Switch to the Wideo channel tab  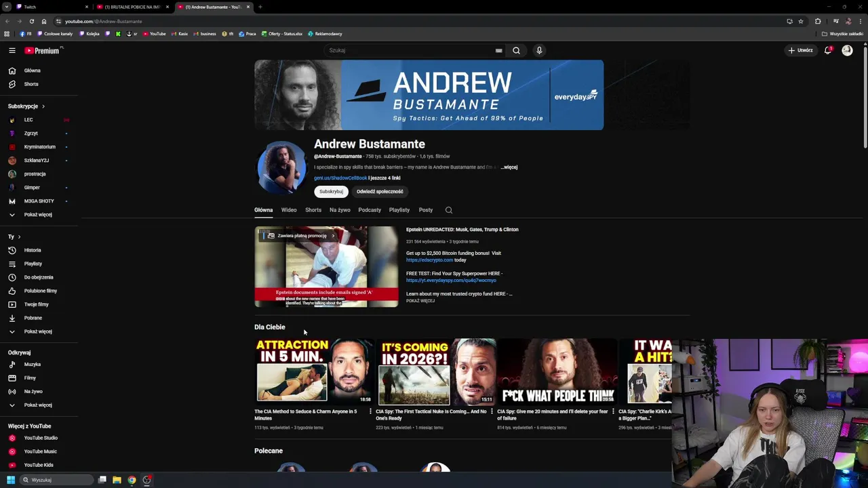(x=289, y=210)
